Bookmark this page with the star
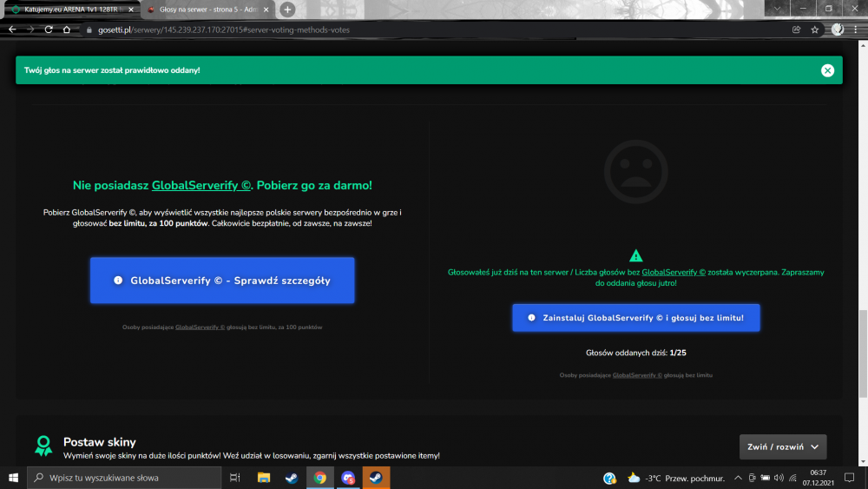Screen dimensions: 868x489 (x=814, y=30)
